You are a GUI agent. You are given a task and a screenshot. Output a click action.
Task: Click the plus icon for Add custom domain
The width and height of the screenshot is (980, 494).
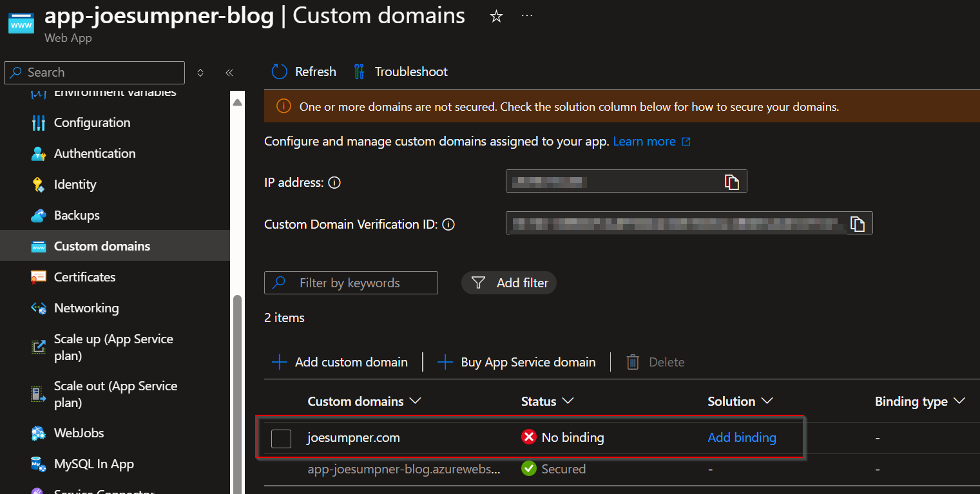280,362
